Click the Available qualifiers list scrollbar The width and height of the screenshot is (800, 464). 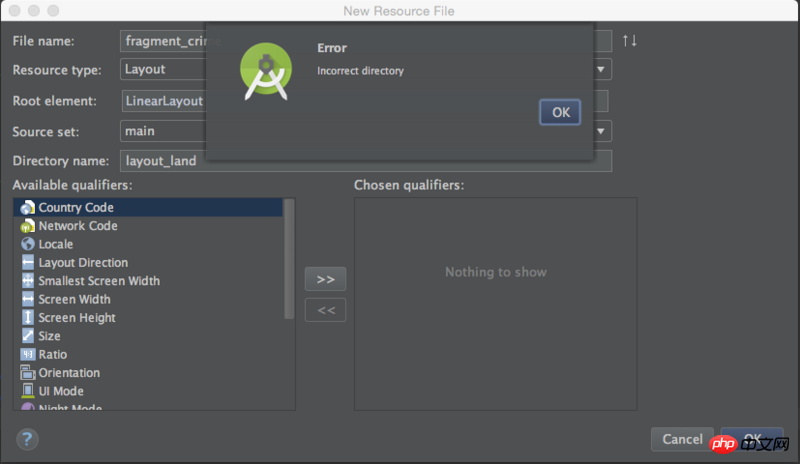coord(289,259)
